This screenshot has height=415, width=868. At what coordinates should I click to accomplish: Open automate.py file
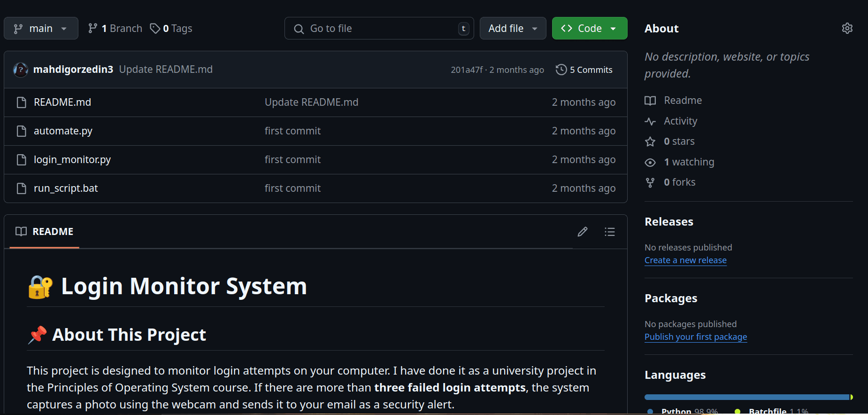(63, 131)
